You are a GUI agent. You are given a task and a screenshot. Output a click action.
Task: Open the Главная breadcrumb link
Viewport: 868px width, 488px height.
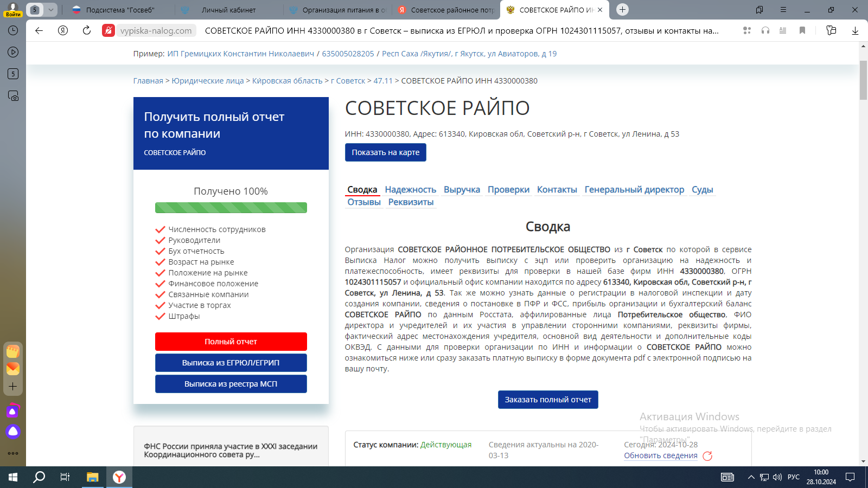(148, 81)
